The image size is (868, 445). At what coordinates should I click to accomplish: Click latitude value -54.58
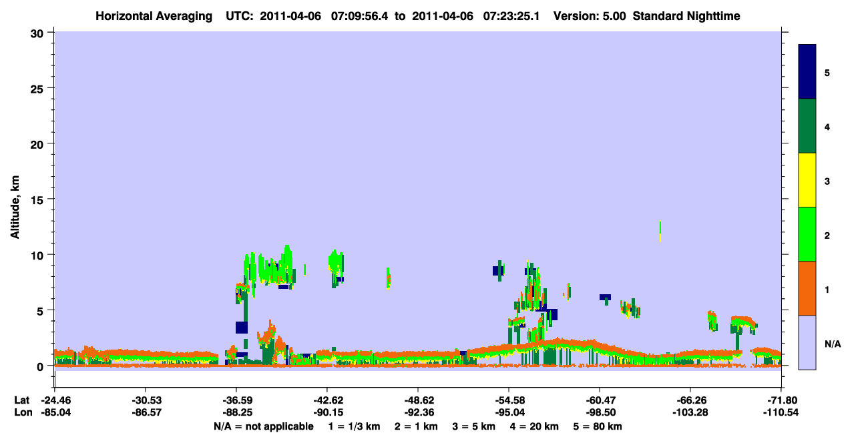[509, 400]
